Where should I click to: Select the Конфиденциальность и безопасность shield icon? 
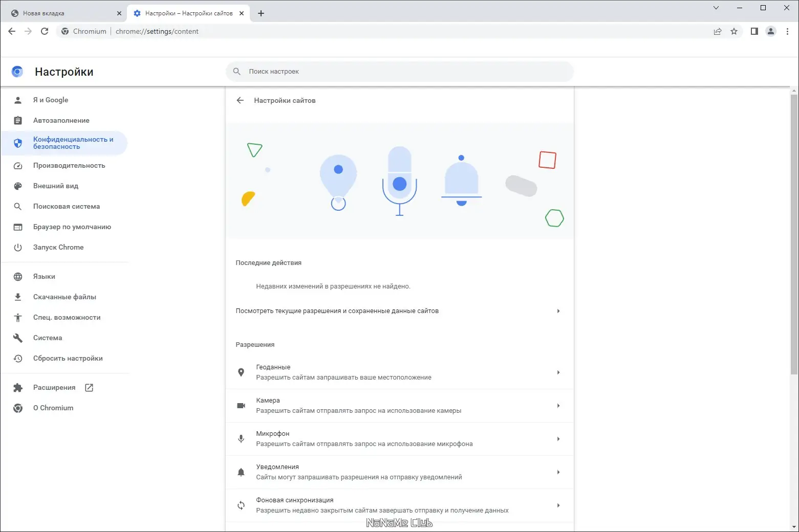[18, 143]
